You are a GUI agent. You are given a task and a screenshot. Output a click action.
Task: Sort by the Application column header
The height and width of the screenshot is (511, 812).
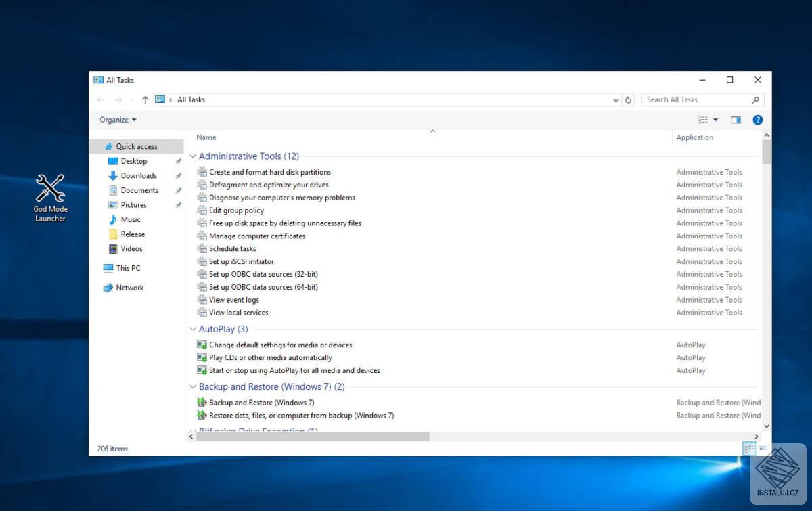(x=694, y=137)
